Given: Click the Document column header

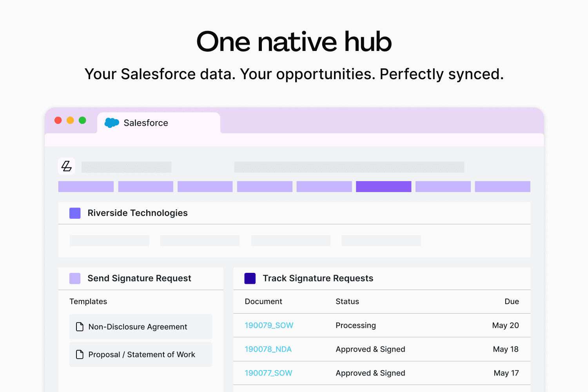Looking at the screenshot, I should point(263,301).
